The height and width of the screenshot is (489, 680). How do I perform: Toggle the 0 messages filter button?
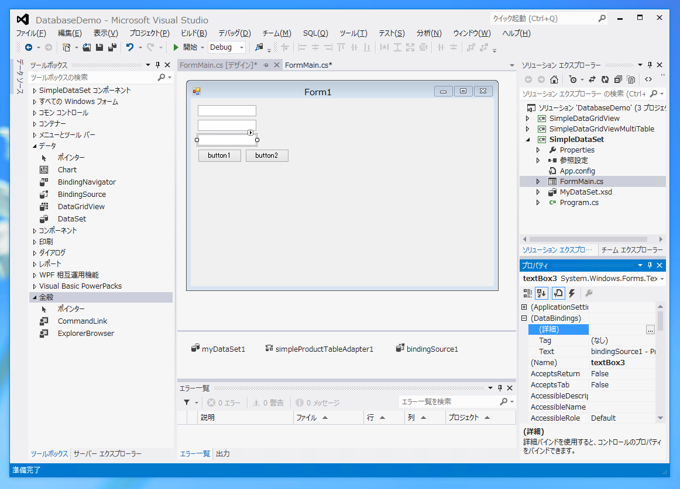click(x=317, y=403)
